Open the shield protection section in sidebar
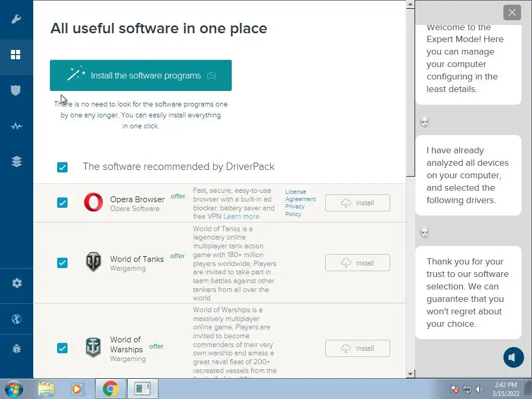Screen dimensions: 532x399 [16, 90]
